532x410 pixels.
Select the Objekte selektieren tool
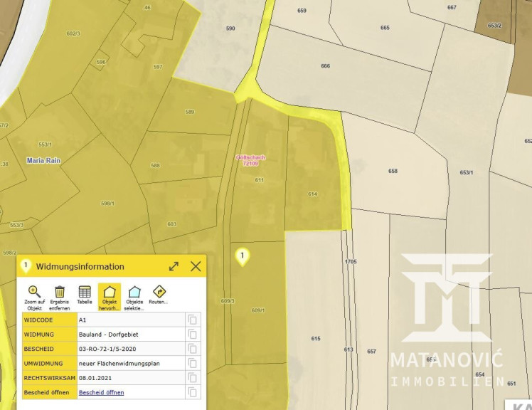[134, 292]
